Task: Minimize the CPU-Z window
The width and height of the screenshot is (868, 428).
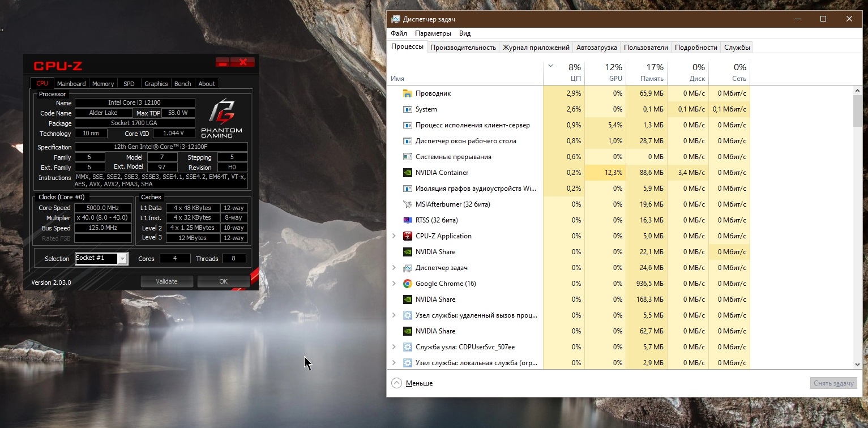Action: click(x=223, y=62)
